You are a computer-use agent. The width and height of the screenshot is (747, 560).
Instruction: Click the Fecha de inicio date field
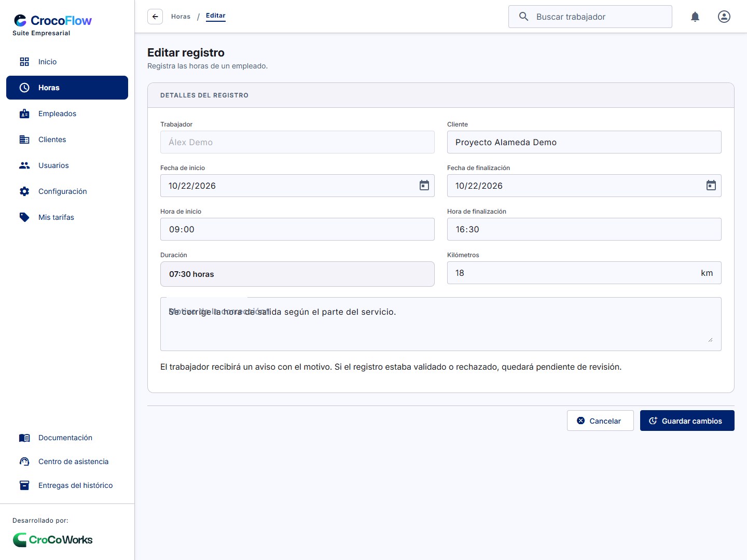point(297,186)
